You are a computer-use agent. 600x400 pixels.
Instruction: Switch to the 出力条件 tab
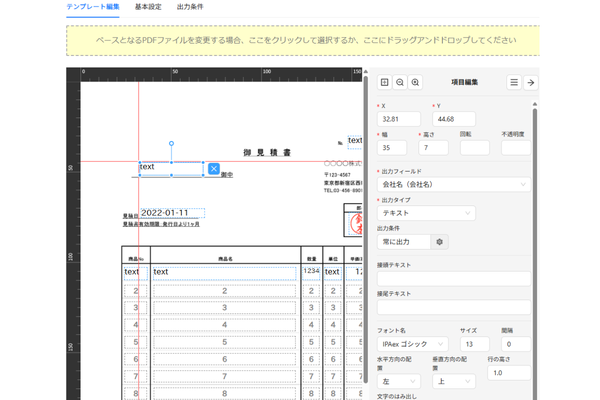coord(191,7)
